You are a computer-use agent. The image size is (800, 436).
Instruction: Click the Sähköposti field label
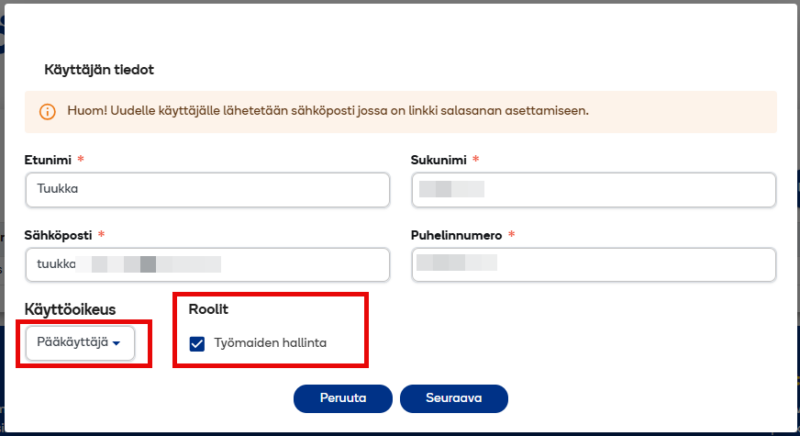click(58, 236)
